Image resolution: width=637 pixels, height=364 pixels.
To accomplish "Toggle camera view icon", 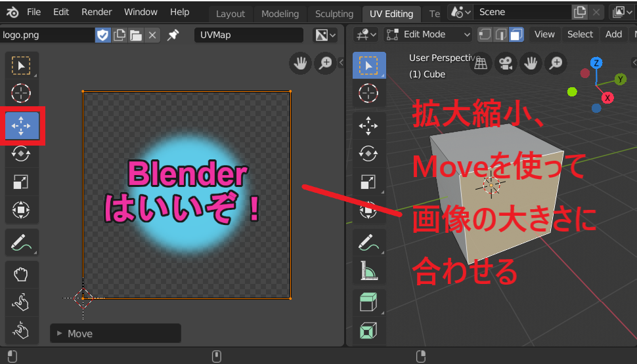I will [506, 64].
